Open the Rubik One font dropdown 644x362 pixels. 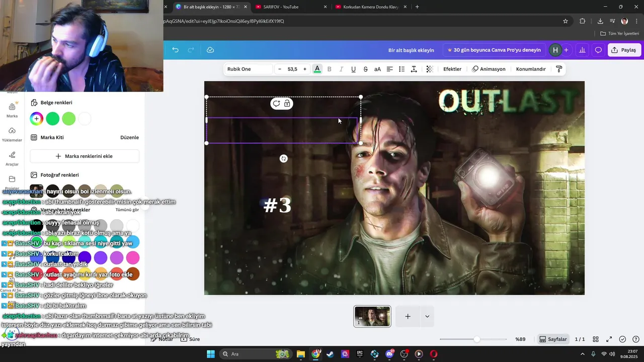coord(248,69)
